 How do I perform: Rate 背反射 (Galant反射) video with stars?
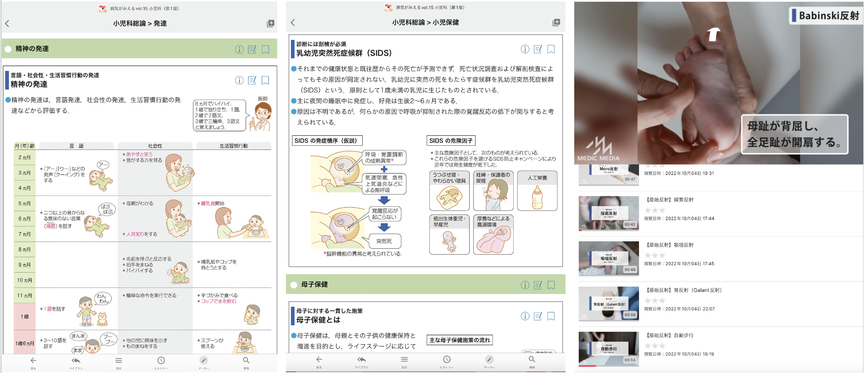pyautogui.click(x=655, y=301)
